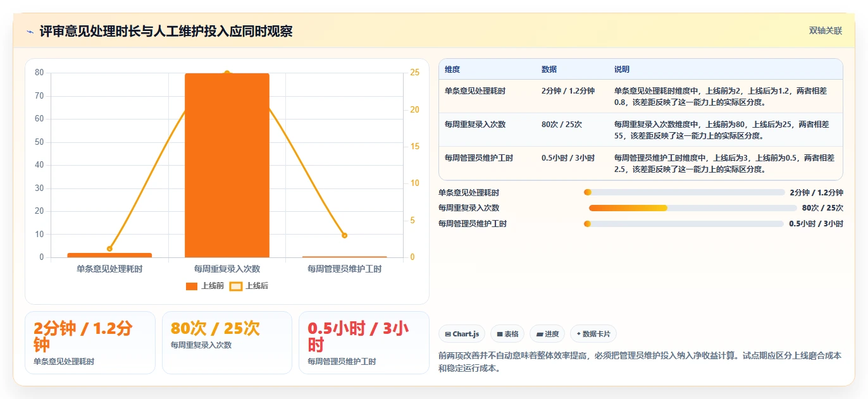Click the 说明 column header

point(622,70)
